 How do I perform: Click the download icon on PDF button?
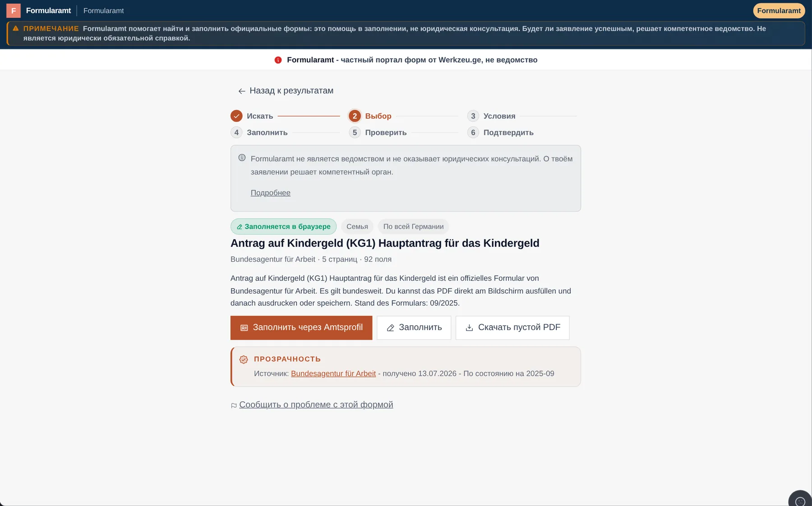tap(469, 328)
